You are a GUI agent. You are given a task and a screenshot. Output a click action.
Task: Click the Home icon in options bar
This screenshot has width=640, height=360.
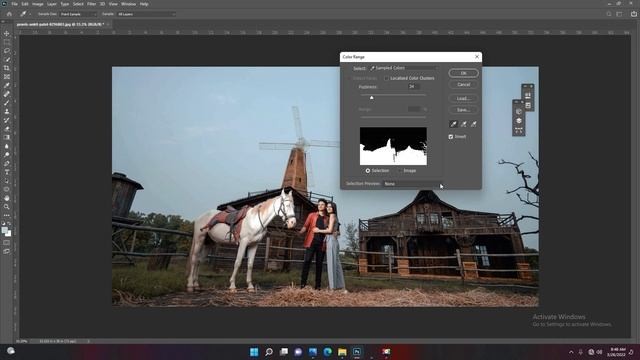[x=9, y=14]
